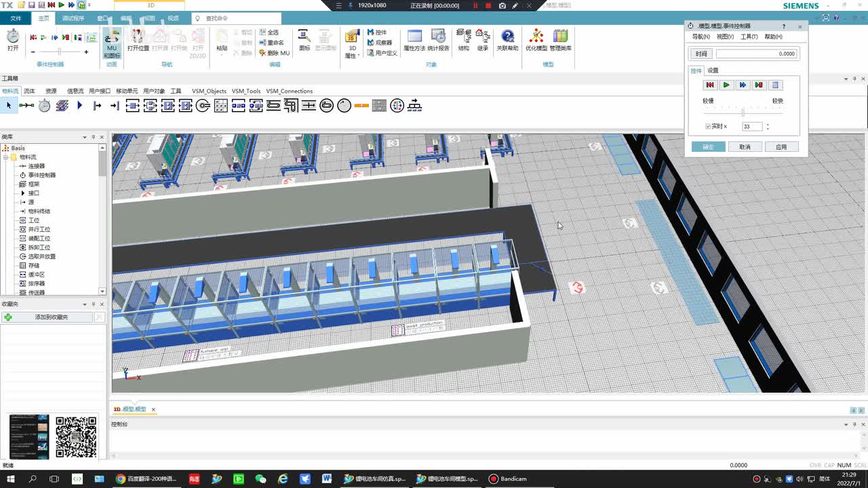The image size is (868, 488).
Task: Open the 类库 panel options dropdown arrow
Action: (x=85, y=137)
